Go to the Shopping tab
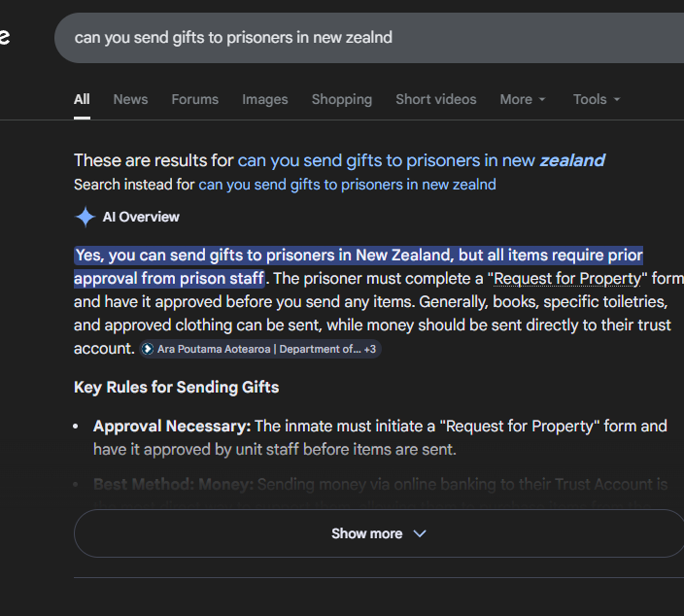 click(341, 99)
